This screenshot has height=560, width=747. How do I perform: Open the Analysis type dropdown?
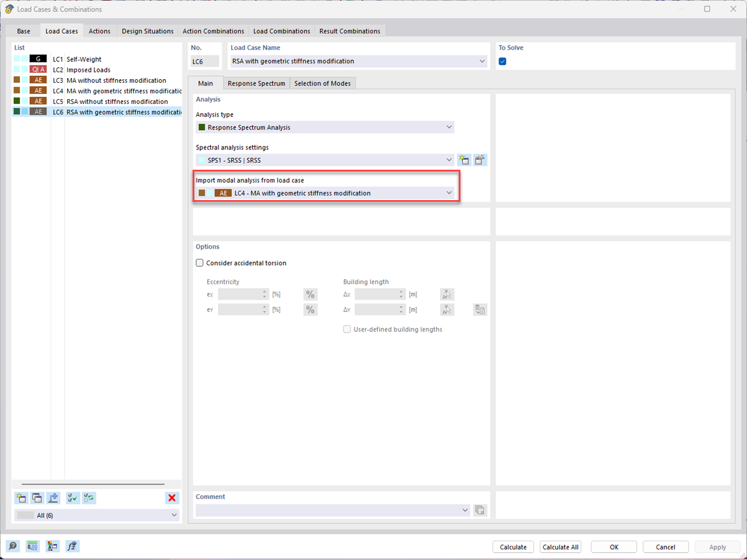pos(448,127)
